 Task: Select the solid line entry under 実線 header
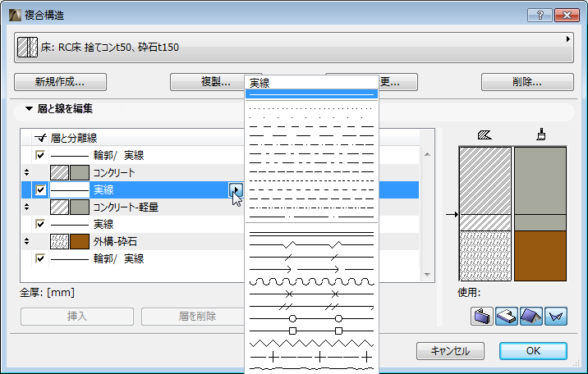(311, 94)
